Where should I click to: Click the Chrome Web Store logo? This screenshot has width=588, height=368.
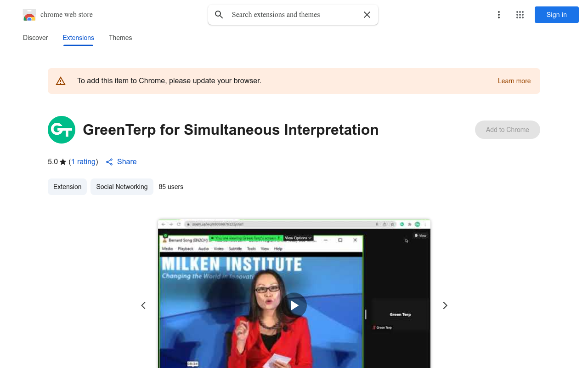(x=29, y=15)
